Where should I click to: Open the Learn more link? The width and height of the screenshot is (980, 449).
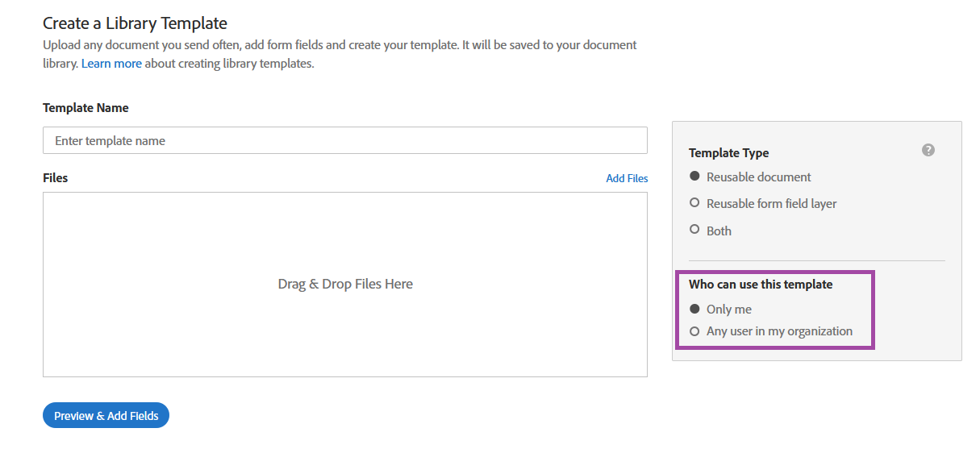point(111,63)
